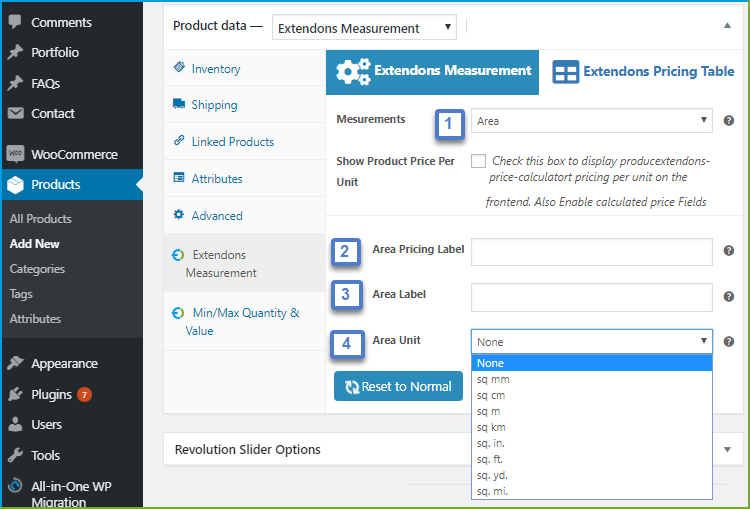Click the Portfolio pin icon

(x=15, y=52)
